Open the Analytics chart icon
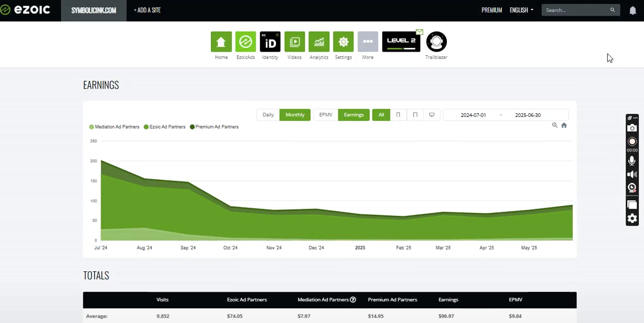 [319, 42]
